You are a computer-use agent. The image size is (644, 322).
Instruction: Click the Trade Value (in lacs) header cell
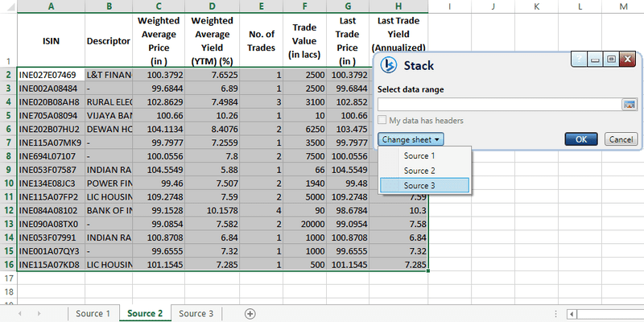tap(304, 41)
